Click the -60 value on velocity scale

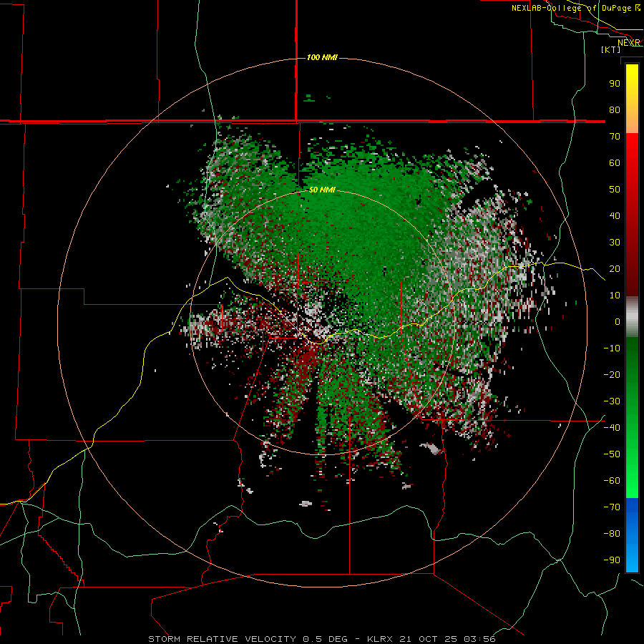[612, 481]
